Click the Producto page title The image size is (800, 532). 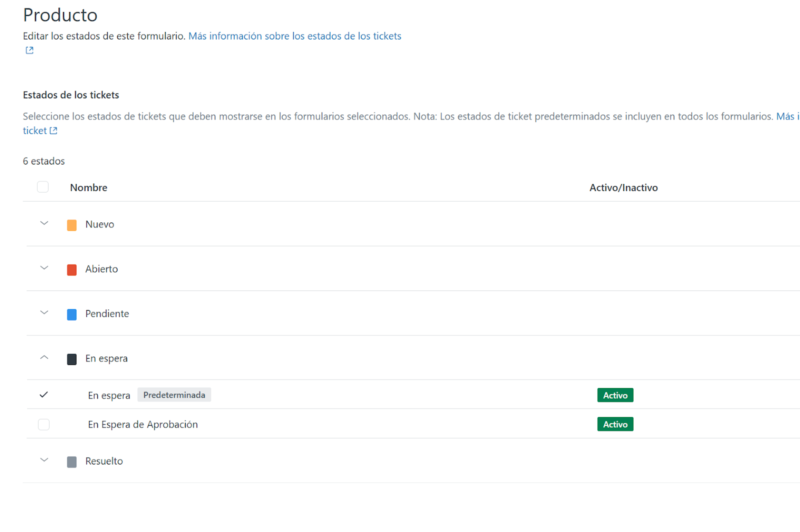point(60,15)
